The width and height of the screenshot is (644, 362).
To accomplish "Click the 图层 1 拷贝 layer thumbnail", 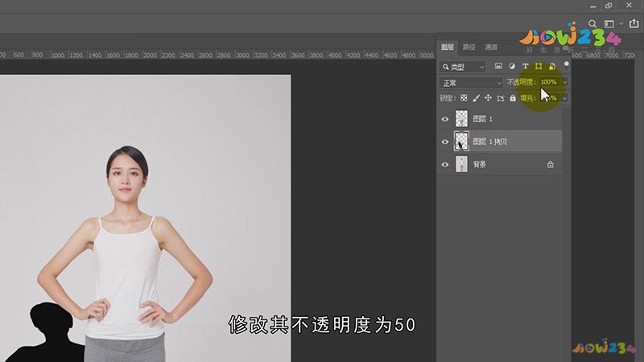I will tap(461, 142).
